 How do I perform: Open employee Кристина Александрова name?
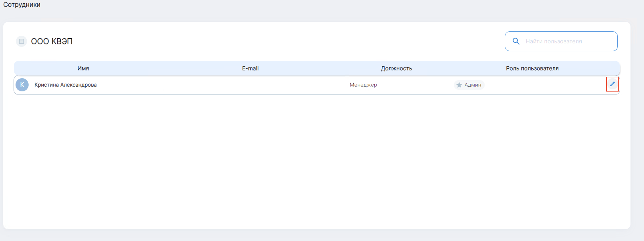click(x=65, y=85)
